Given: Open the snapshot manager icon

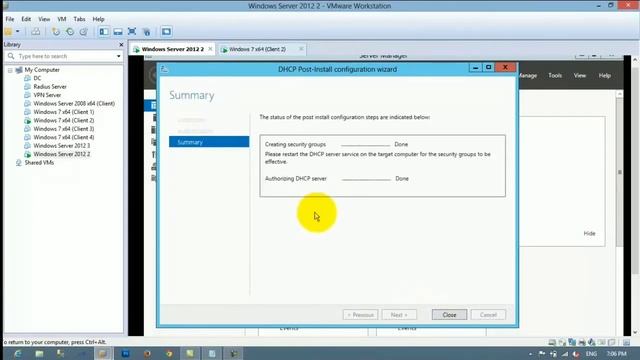Looking at the screenshot, I should [84, 31].
